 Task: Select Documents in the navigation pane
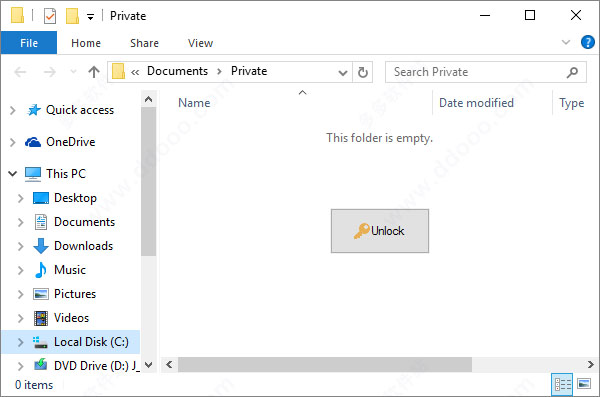coord(84,222)
